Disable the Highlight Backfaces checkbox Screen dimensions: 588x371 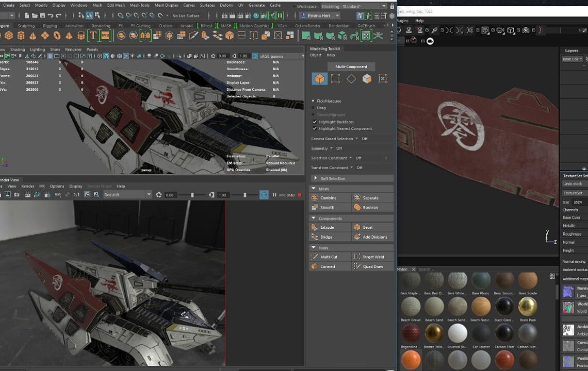315,122
